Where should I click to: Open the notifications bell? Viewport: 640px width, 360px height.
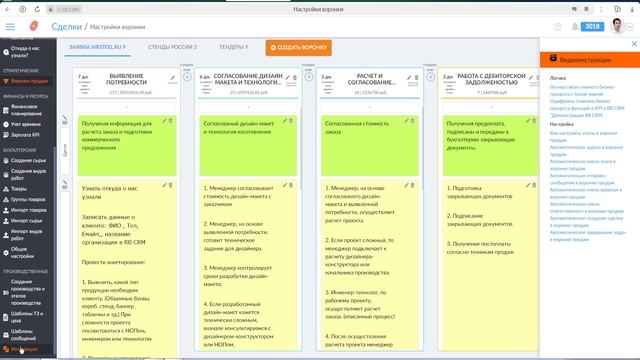click(x=575, y=27)
